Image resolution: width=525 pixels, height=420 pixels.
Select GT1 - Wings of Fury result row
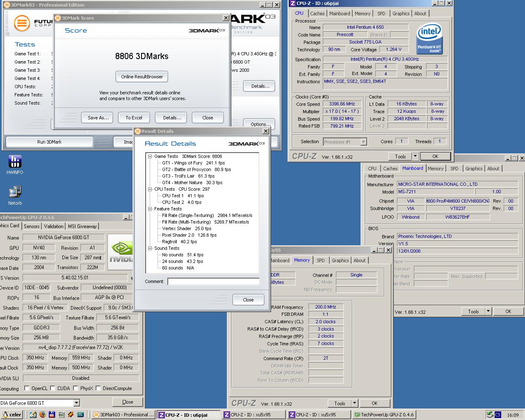(x=193, y=163)
